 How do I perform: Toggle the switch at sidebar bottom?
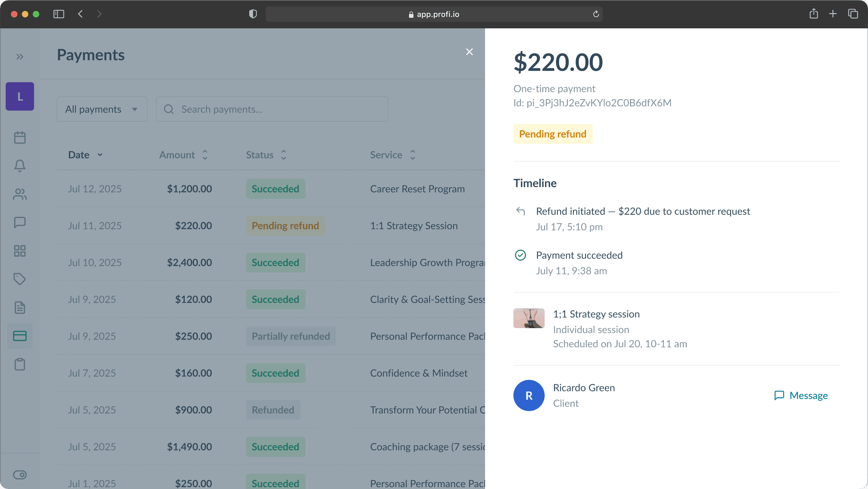20,475
